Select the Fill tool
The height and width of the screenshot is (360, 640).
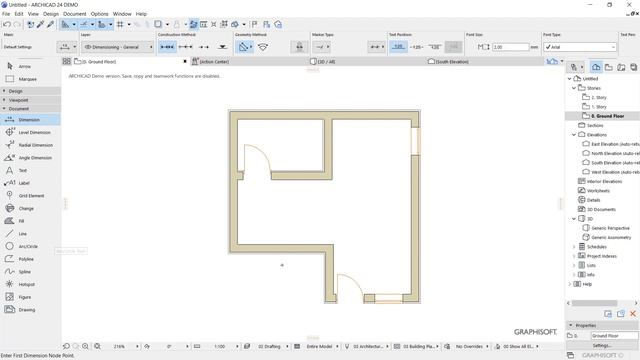click(21, 221)
